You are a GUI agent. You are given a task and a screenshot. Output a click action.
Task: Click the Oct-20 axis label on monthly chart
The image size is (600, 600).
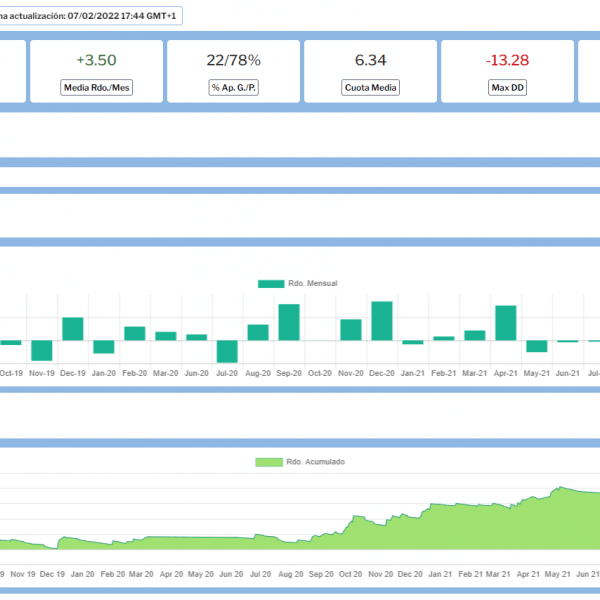320,373
